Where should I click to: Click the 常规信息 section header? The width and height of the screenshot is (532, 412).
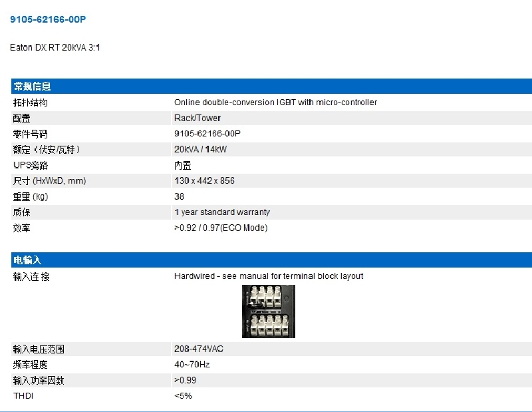click(32, 87)
